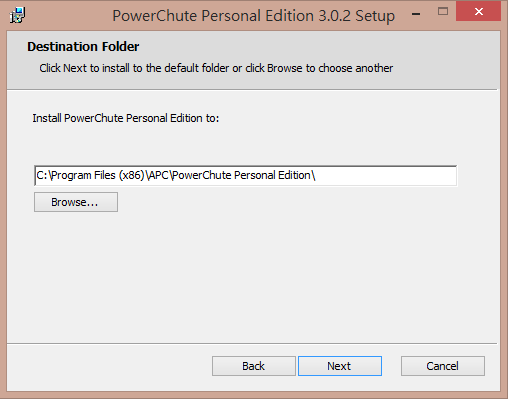Proceed with the Next button
This screenshot has width=508, height=399.
coord(340,366)
